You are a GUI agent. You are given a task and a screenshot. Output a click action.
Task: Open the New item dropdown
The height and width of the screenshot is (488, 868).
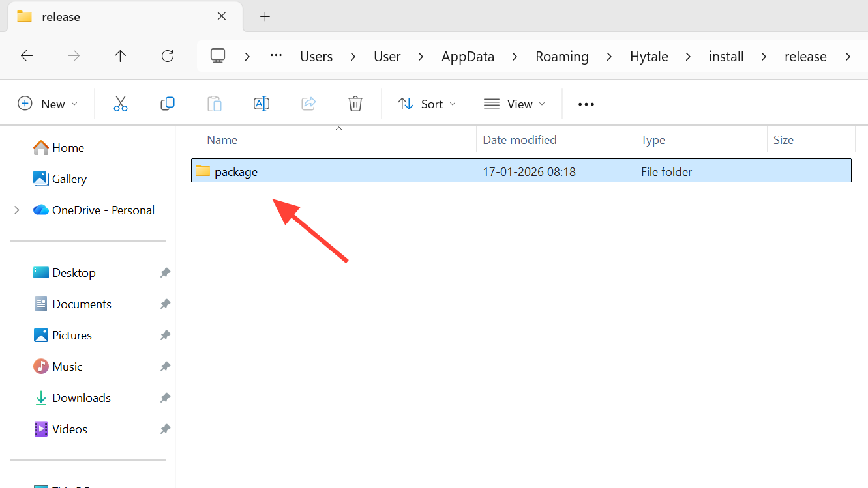pyautogui.click(x=48, y=104)
